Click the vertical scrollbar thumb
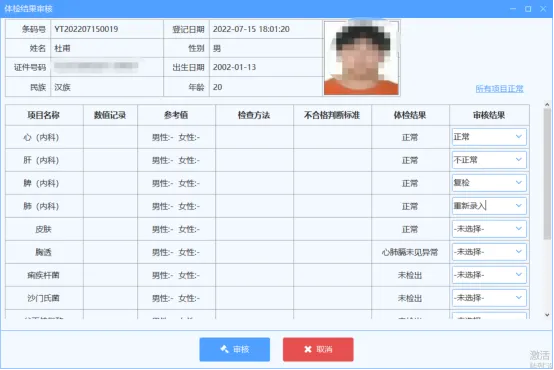Image resolution: width=554 pixels, height=370 pixels. (x=547, y=173)
